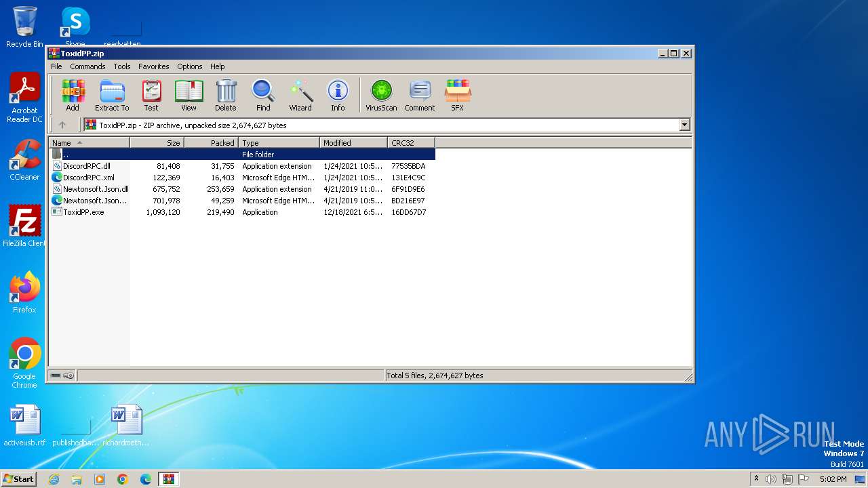The width and height of the screenshot is (868, 488).
Task: Open the Options menu
Action: 190,66
